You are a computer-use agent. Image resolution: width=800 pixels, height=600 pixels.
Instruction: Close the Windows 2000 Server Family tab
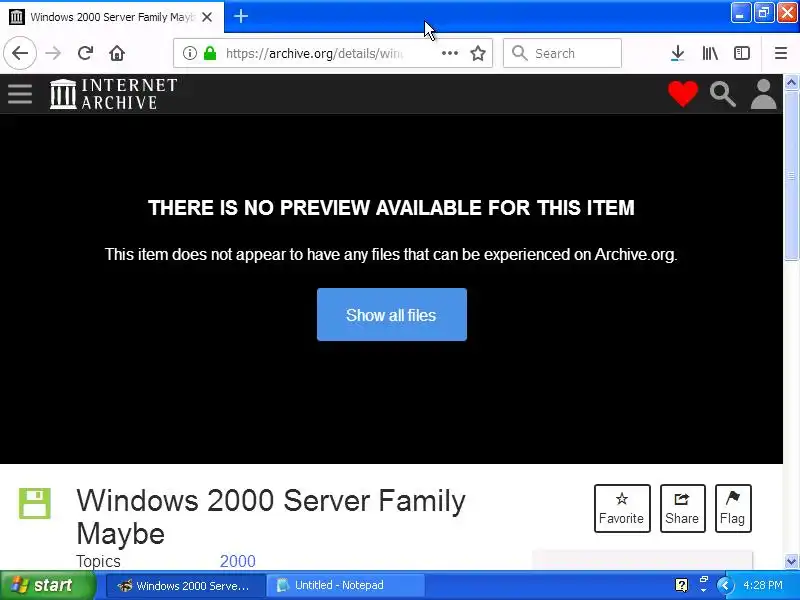click(x=207, y=17)
